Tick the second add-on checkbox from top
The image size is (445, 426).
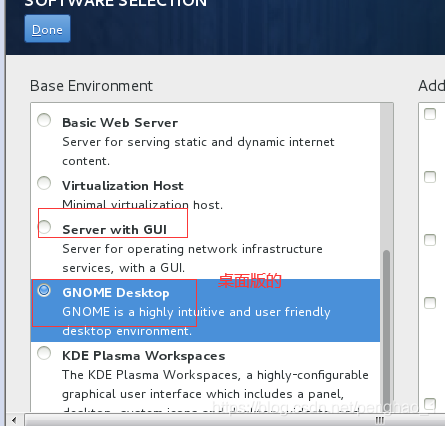pos(430,177)
